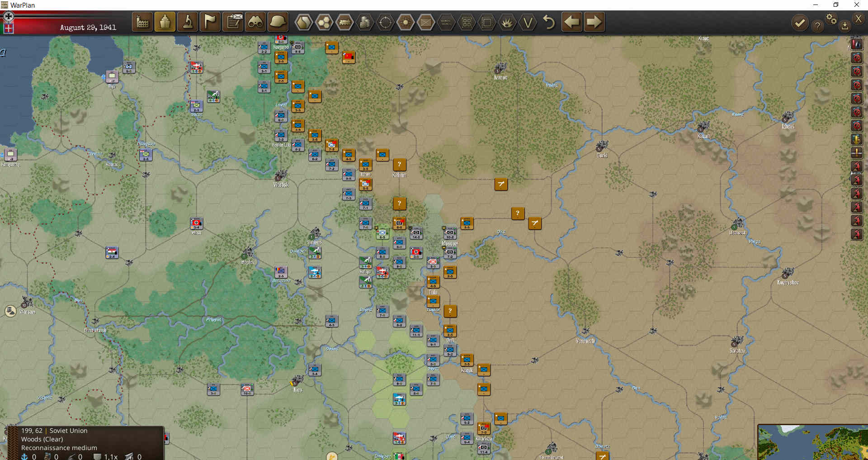The width and height of the screenshot is (868, 460).
Task: Open the reports notepad and mail icon
Action: [233, 22]
